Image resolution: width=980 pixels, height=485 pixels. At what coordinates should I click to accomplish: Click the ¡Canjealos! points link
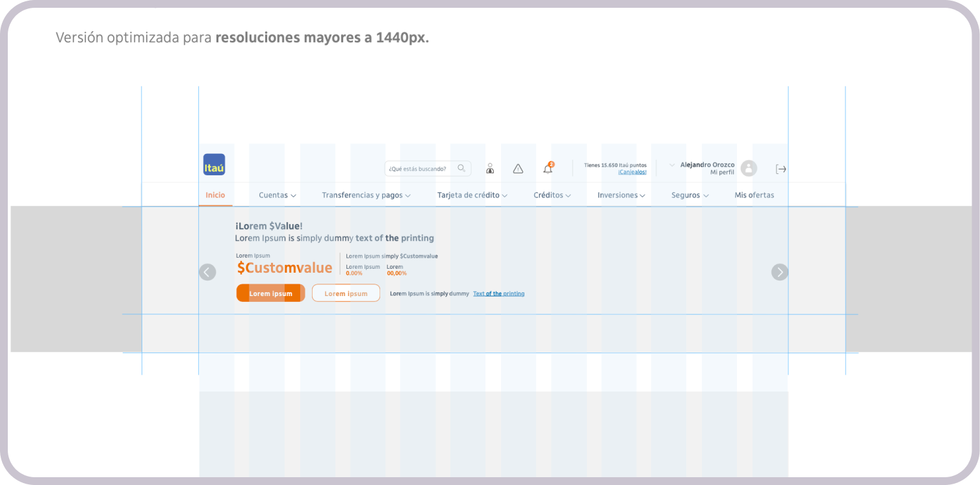click(631, 172)
